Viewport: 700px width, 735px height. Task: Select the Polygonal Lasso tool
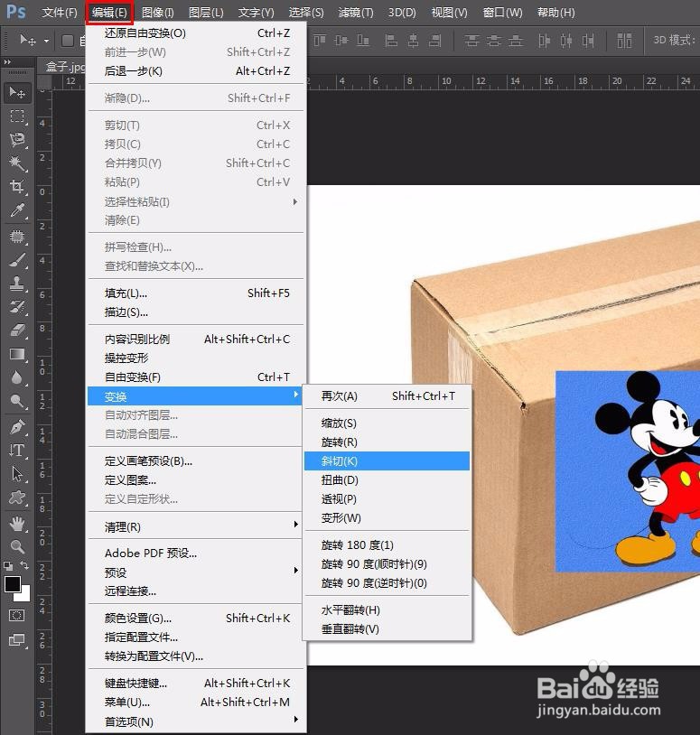click(17, 139)
